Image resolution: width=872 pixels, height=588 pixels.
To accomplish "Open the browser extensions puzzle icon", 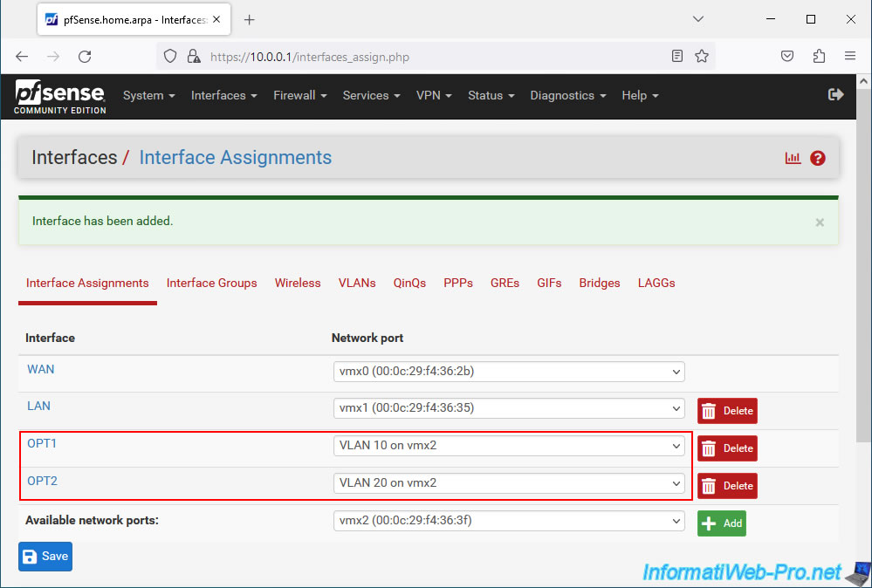I will click(819, 57).
